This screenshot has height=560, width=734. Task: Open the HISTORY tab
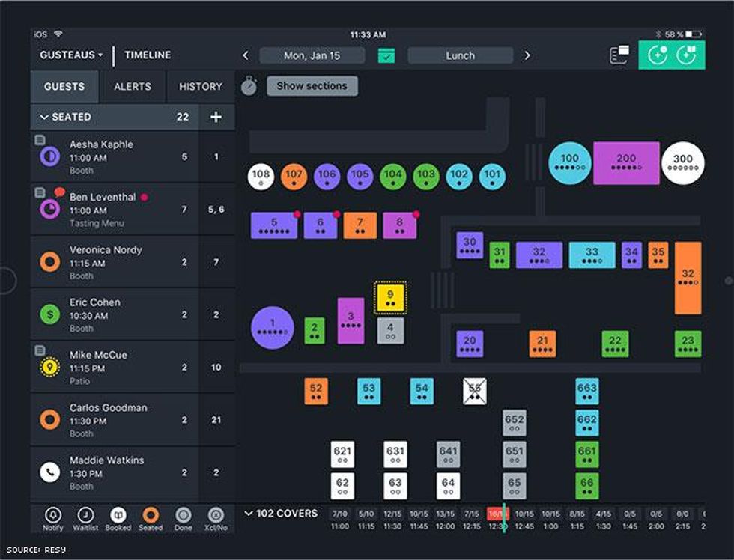tap(200, 86)
